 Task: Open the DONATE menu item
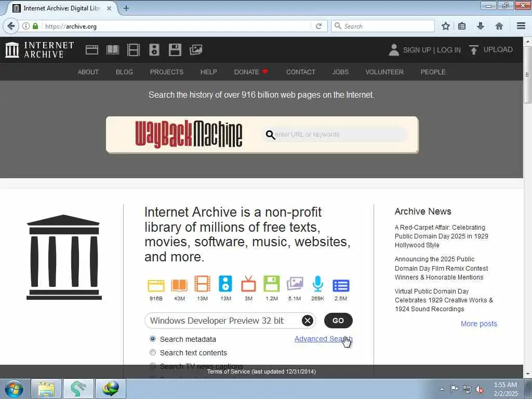tap(250, 72)
